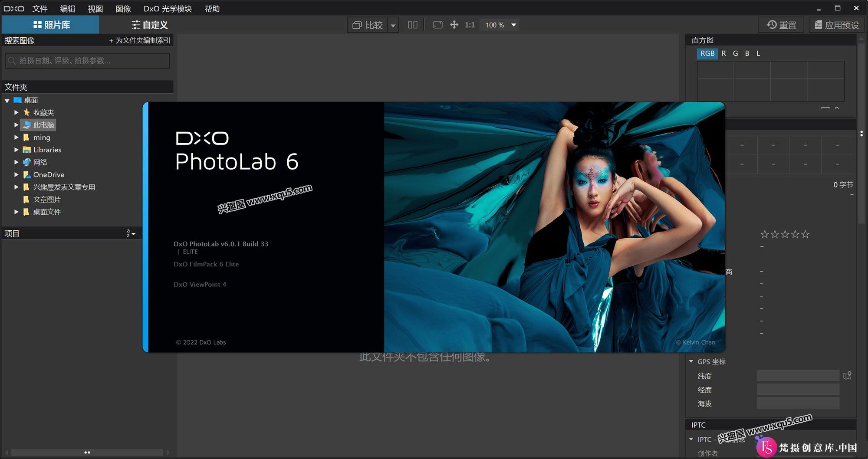Open the 编辑 menu
The width and height of the screenshot is (868, 459).
68,9
